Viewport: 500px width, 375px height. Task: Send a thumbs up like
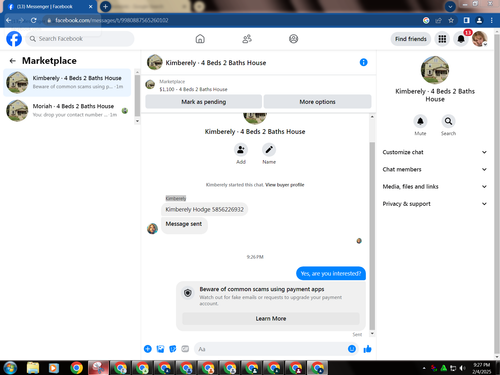pyautogui.click(x=367, y=349)
